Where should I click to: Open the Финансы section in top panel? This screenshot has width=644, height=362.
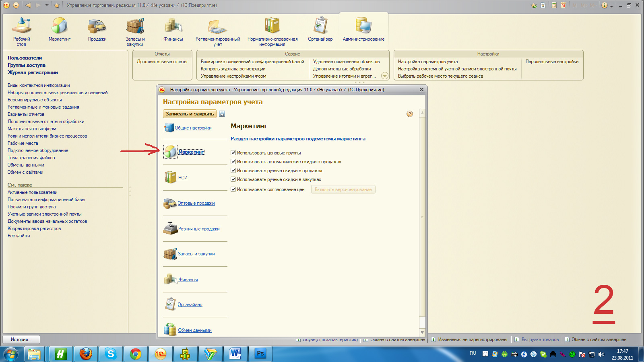coord(173,29)
